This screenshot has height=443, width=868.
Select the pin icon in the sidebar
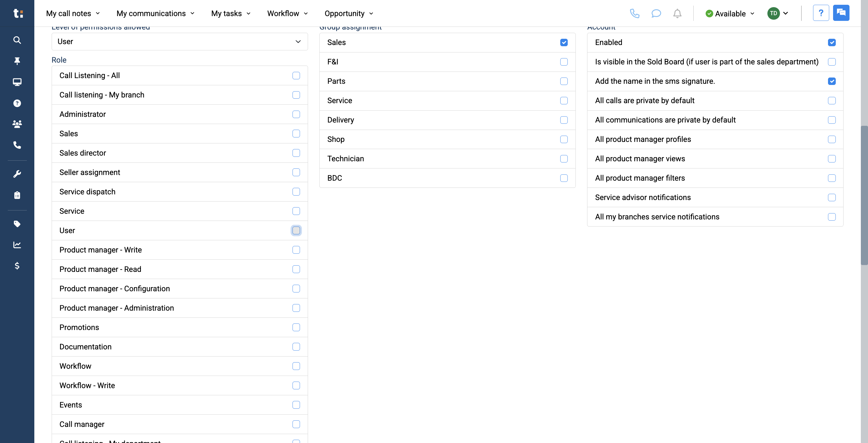coord(17,61)
